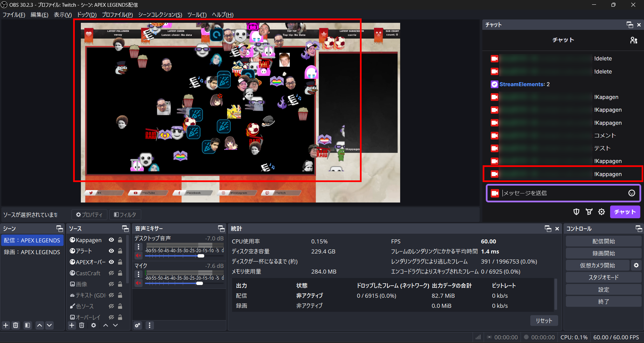Viewport: 644px width, 343px height.
Task: Add a new source with the plus icon
Action: [72, 325]
